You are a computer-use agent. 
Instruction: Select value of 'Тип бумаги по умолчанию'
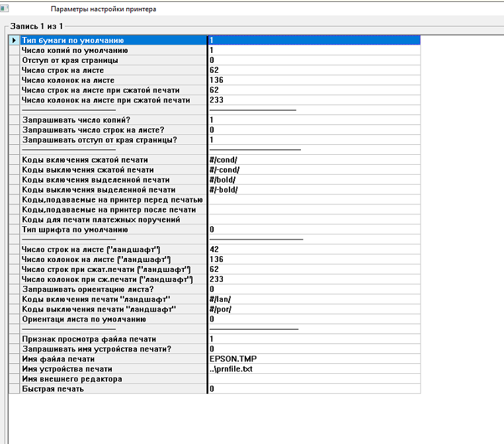314,40
